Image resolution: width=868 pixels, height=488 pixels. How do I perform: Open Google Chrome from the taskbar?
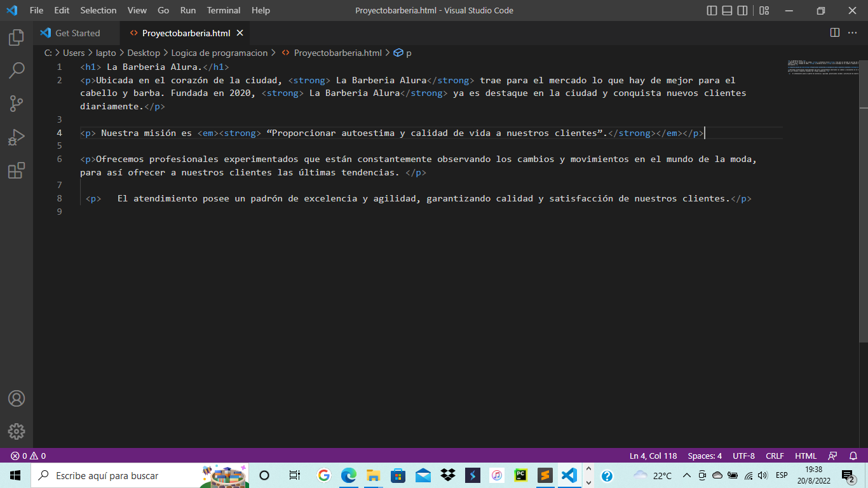324,475
